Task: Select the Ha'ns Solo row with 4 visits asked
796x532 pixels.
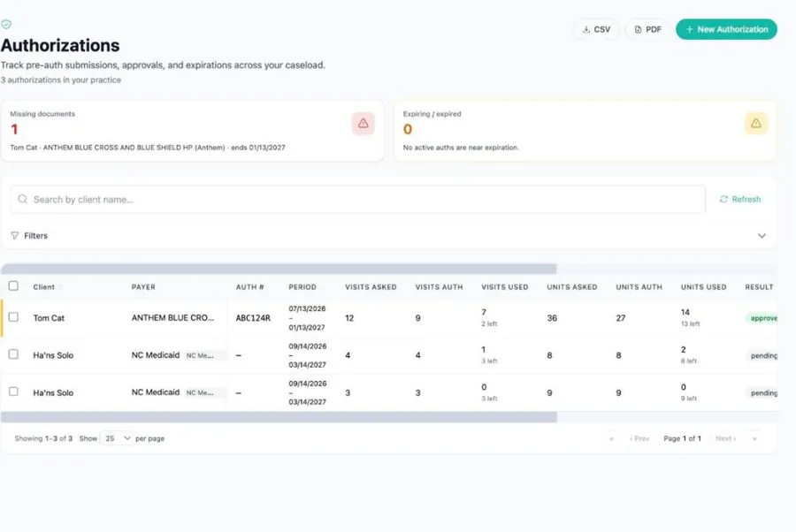Action: (x=13, y=354)
